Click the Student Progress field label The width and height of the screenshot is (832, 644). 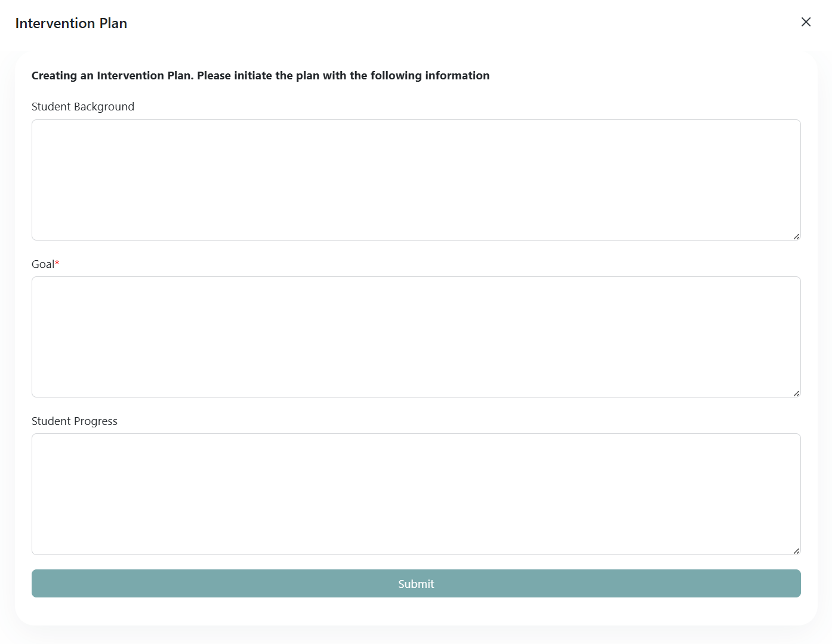(74, 421)
